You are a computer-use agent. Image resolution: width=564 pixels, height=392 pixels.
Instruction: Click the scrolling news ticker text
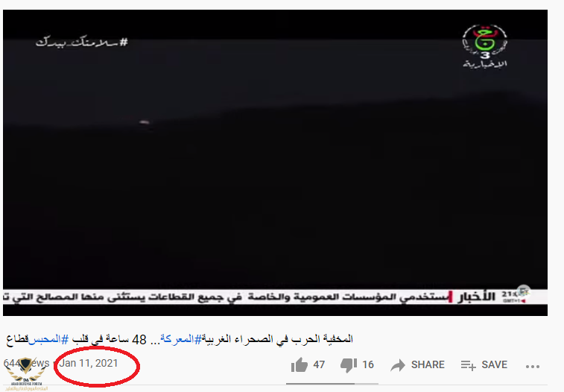(x=226, y=297)
